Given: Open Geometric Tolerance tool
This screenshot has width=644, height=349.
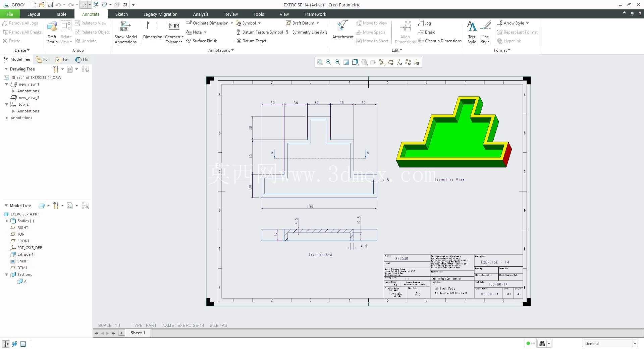Looking at the screenshot, I should (174, 33).
